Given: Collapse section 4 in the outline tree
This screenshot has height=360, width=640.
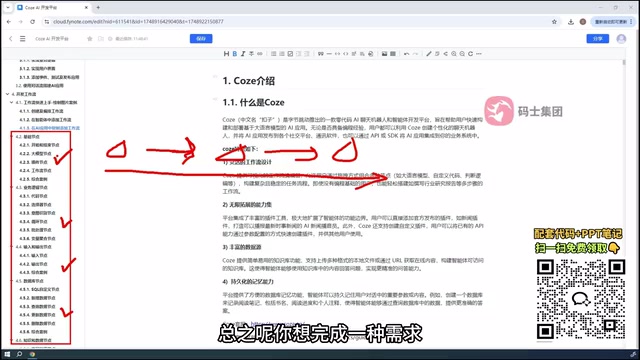Looking at the screenshot, I should (x=7, y=94).
